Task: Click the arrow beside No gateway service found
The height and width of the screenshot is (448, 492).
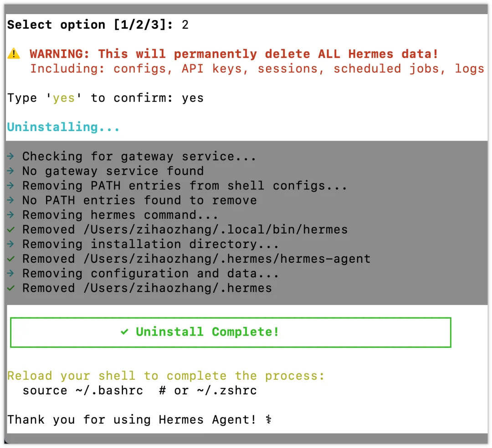Action: 10,171
